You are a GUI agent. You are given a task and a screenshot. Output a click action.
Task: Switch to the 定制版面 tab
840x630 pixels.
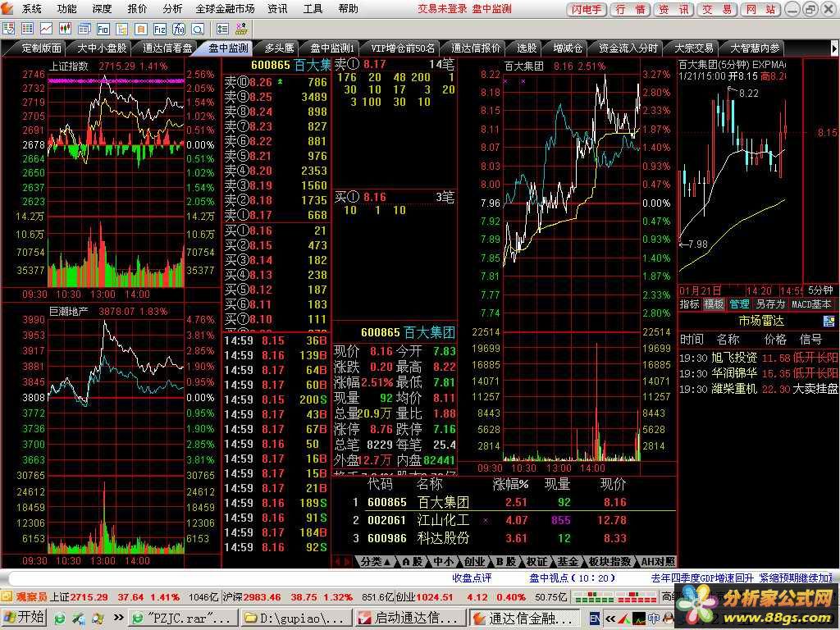pyautogui.click(x=41, y=48)
